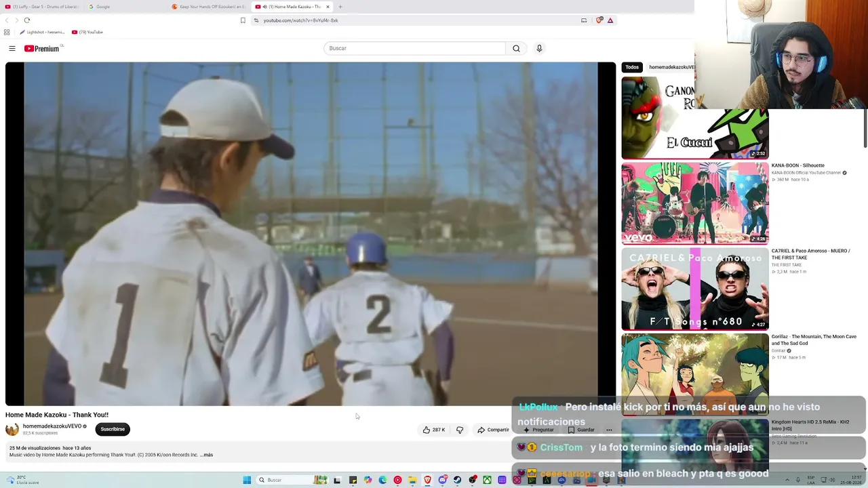Open Brave Shields lion icon

click(599, 20)
